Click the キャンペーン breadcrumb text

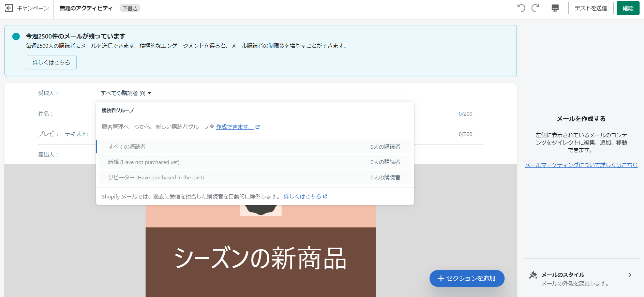point(33,8)
